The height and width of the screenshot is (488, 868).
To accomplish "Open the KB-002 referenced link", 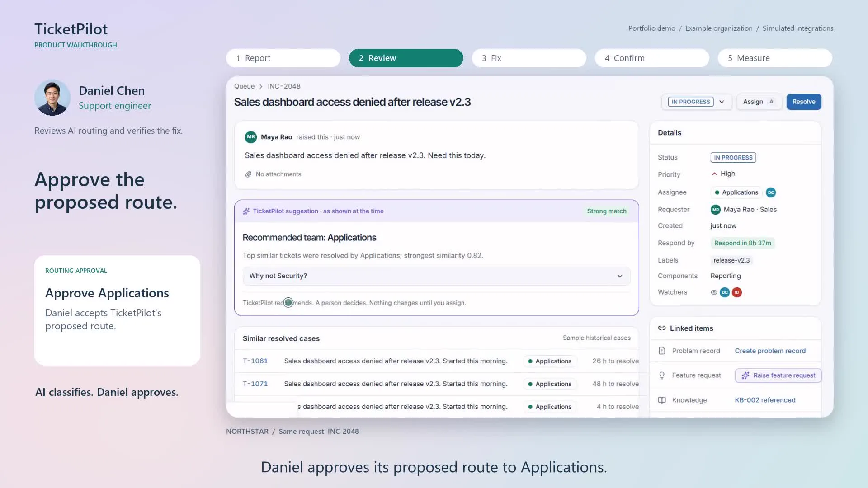I will coord(765,400).
